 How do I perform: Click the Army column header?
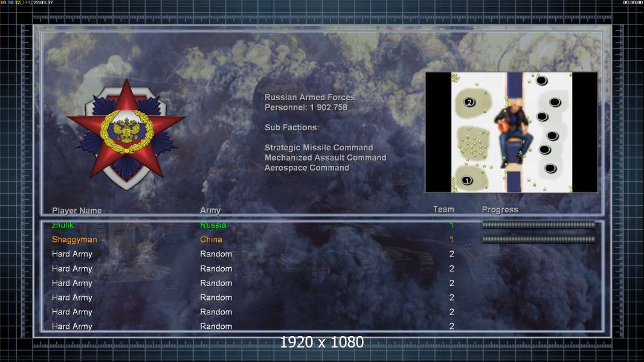tap(210, 210)
